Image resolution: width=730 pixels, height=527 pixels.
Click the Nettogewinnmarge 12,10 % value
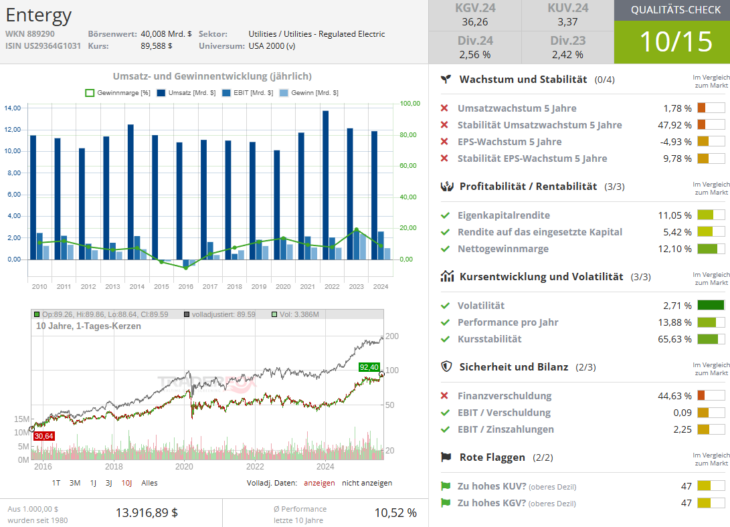click(x=675, y=249)
